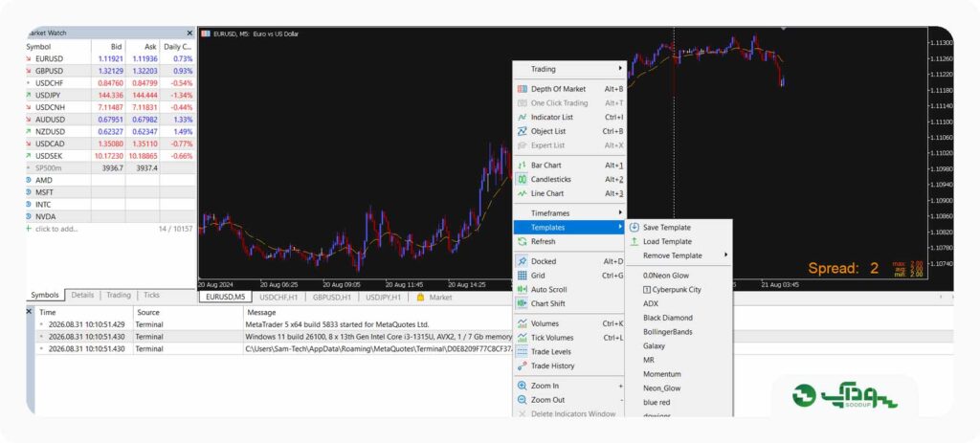Screen dimensions: 980x443
Task: Toggle Trade Levels menu entry
Action: [x=569, y=352]
